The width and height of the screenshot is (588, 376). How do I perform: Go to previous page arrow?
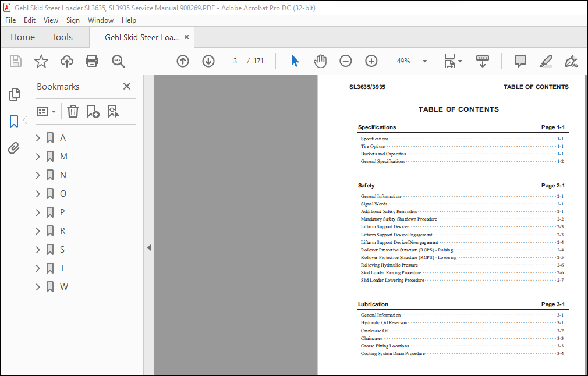(x=183, y=61)
